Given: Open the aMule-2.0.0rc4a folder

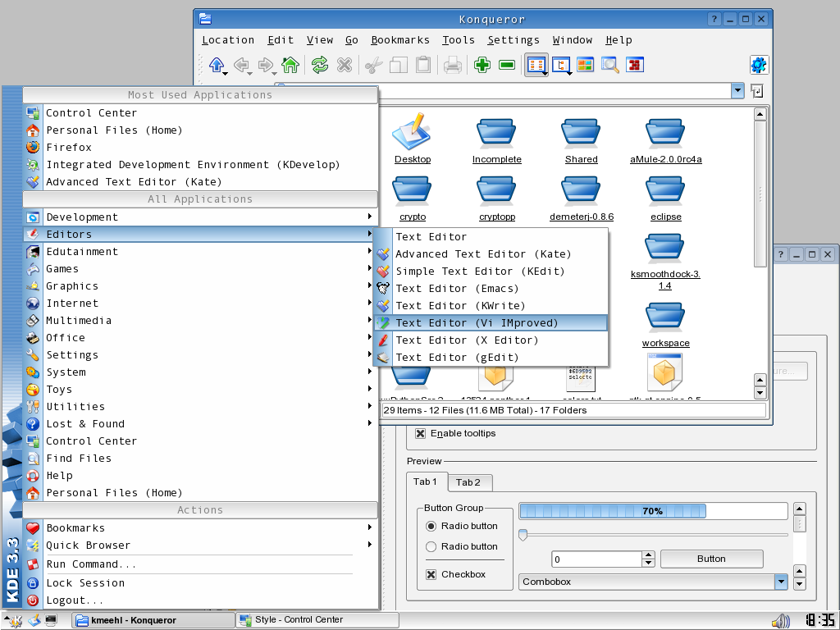Looking at the screenshot, I should [x=665, y=140].
